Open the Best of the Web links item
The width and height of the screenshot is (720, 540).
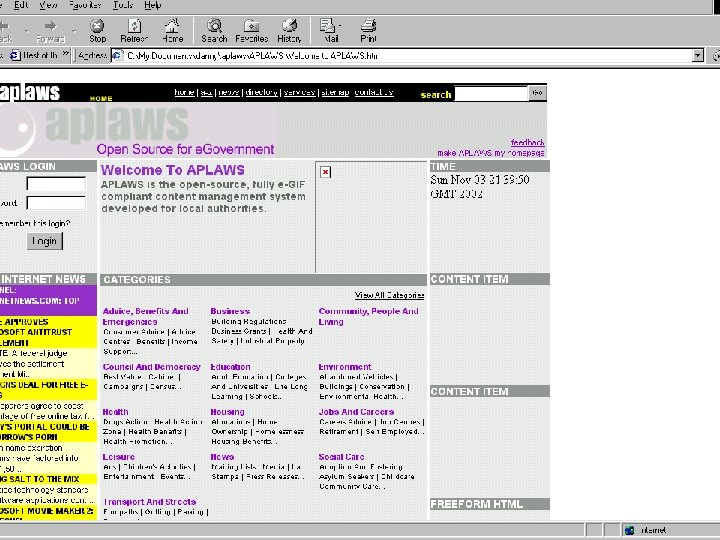pyautogui.click(x=34, y=56)
